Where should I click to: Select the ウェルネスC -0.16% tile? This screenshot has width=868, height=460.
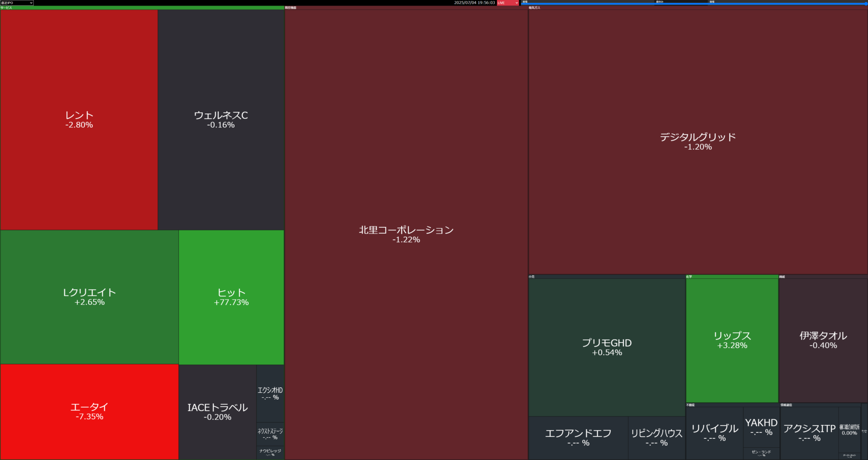221,120
